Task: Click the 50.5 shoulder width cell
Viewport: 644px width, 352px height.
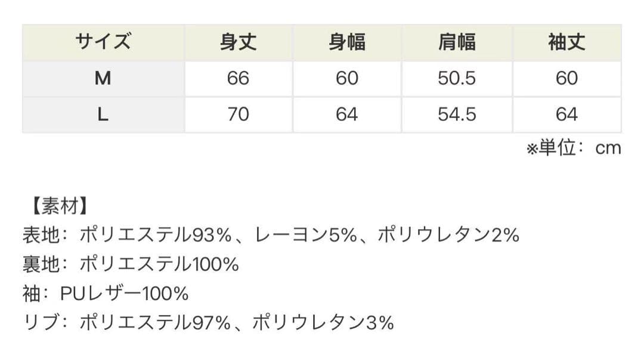Action: pos(457,78)
